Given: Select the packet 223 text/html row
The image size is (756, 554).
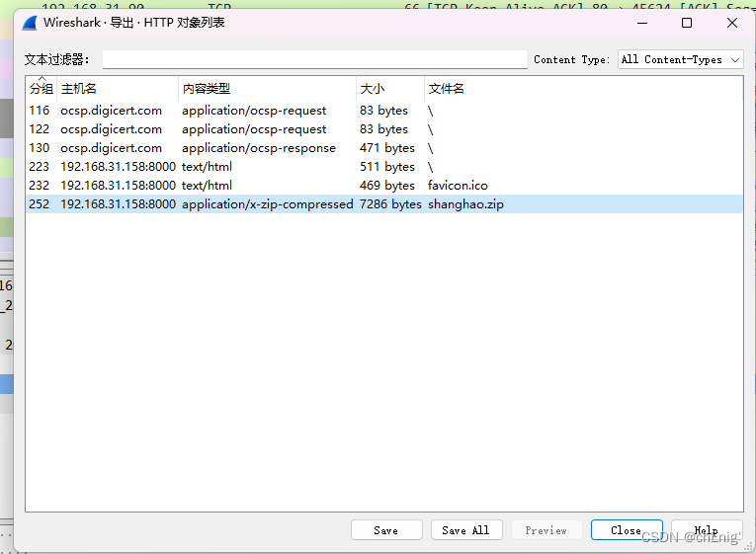Looking at the screenshot, I should click(x=384, y=167).
